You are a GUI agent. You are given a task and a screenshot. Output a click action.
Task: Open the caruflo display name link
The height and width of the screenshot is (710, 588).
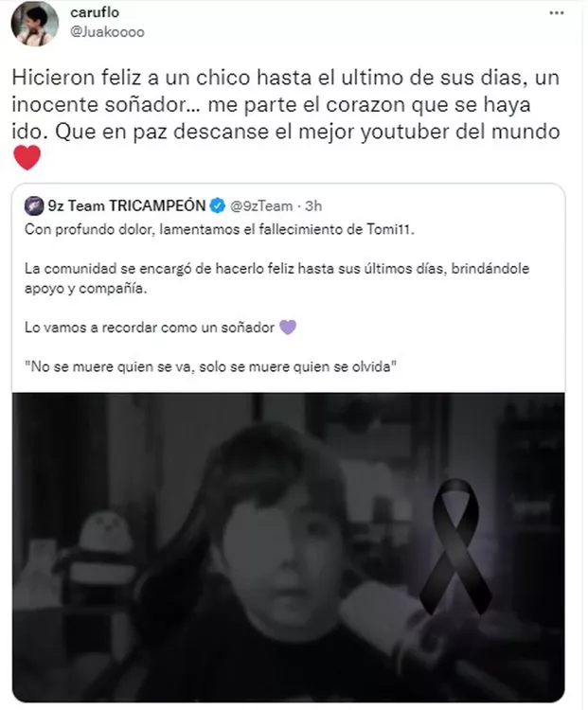95,12
